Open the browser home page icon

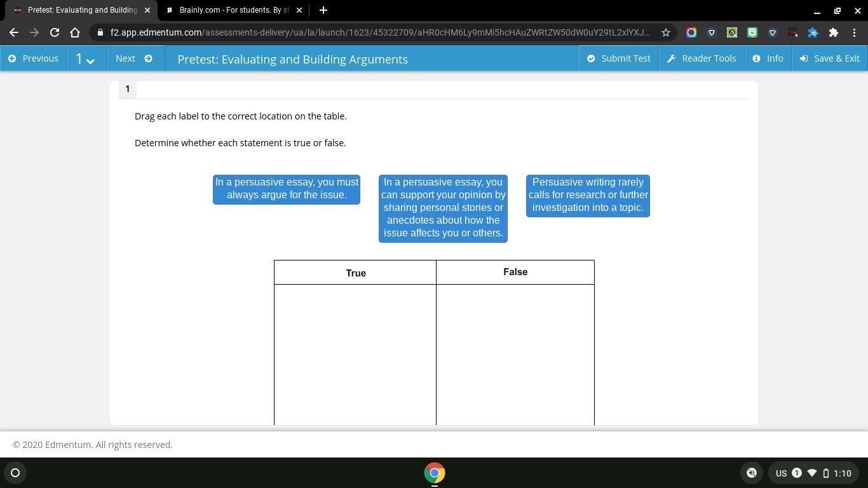(75, 32)
